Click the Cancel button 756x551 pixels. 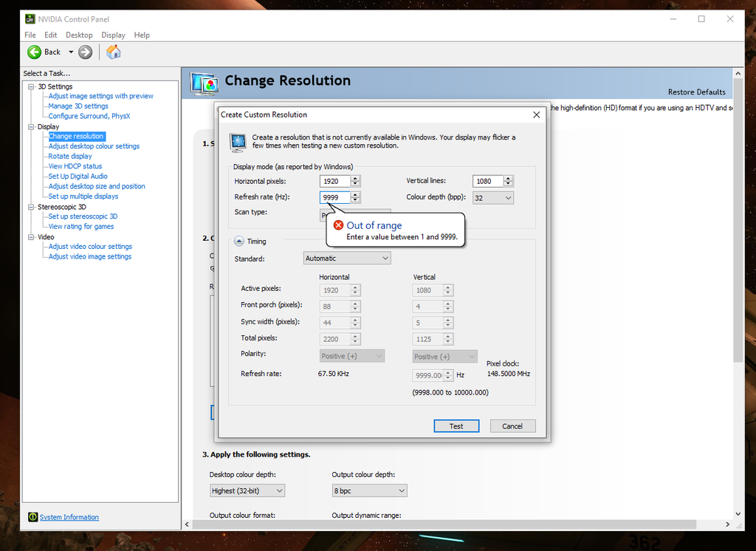pos(512,425)
